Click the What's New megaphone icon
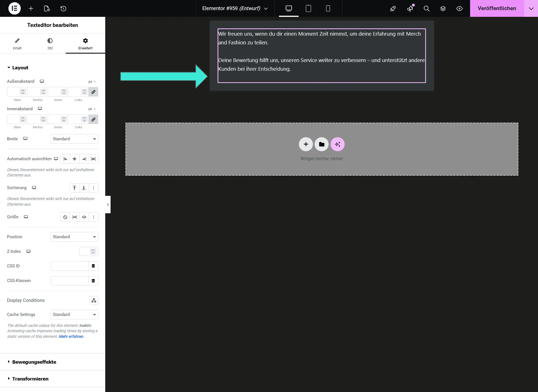538x392 pixels. coord(410,9)
